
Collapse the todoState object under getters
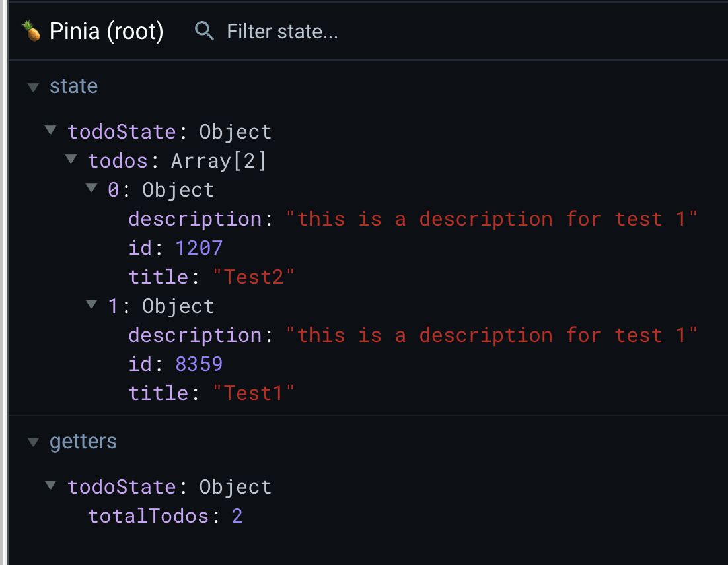click(51, 484)
